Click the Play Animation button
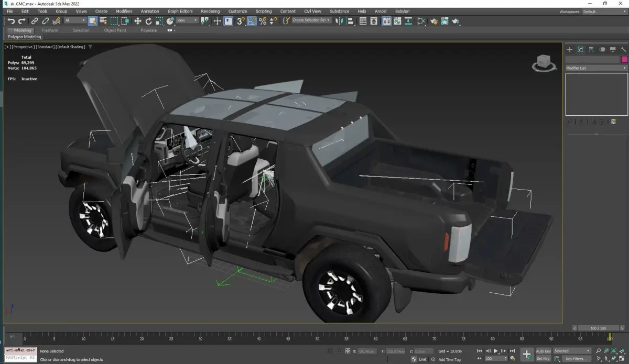Viewport: 629px width, 364px height. tap(496, 351)
